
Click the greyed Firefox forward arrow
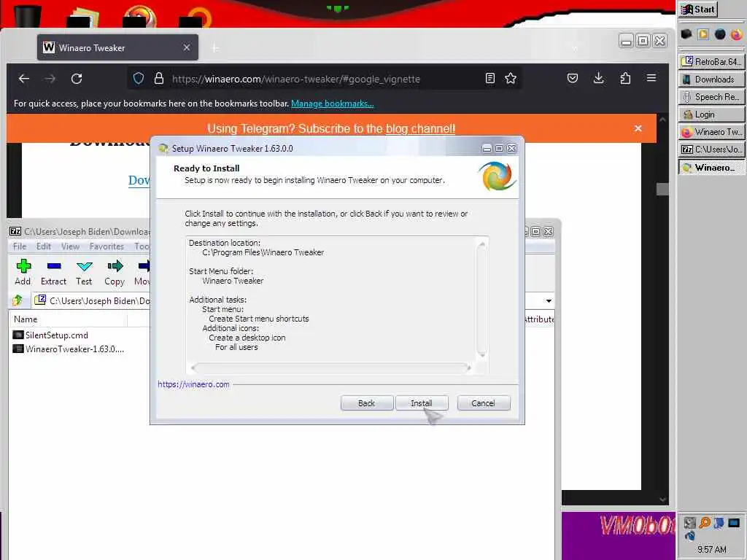point(50,79)
